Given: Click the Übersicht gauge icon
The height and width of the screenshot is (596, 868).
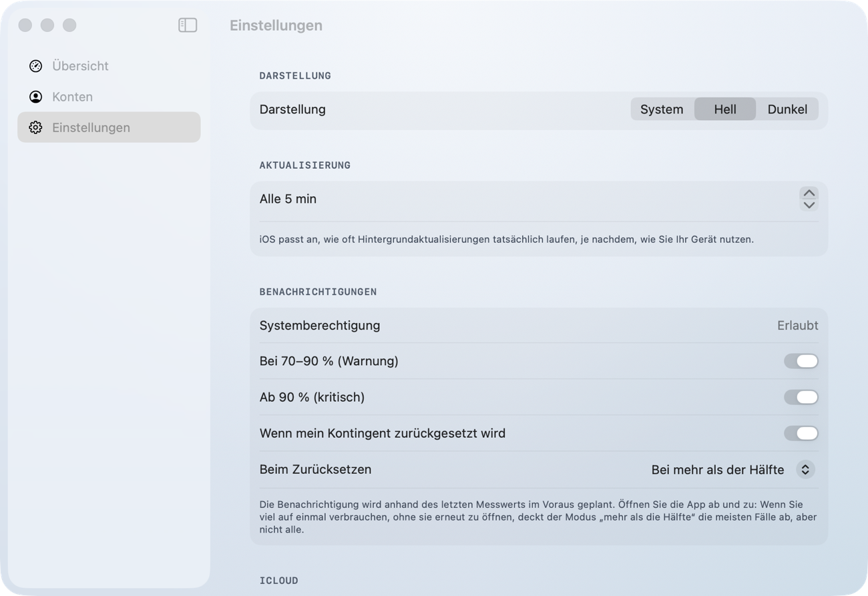Looking at the screenshot, I should coord(36,66).
